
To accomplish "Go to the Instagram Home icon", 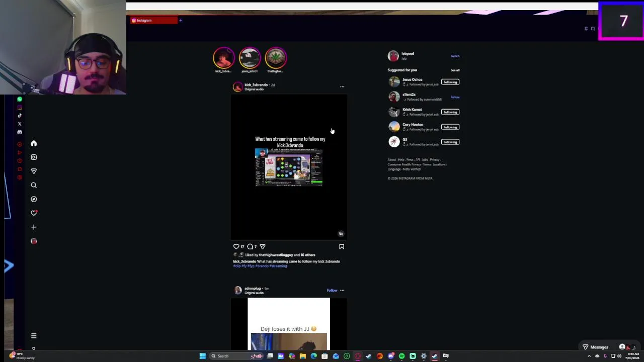I will (x=34, y=143).
